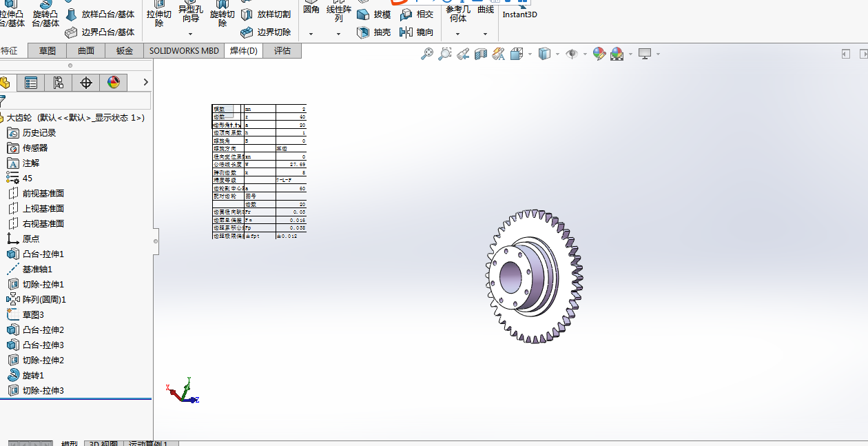Switch to the 钣金 (Sheet Metal) tab
The height and width of the screenshot is (446, 868).
pyautogui.click(x=125, y=50)
